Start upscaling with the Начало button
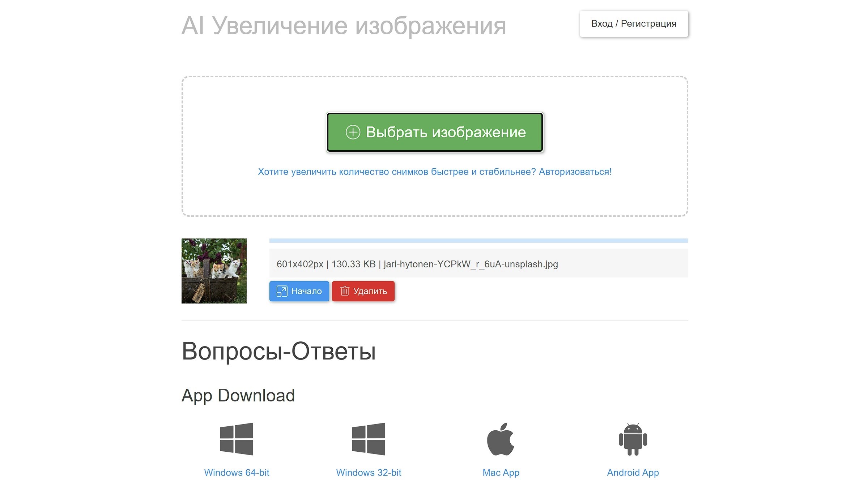 (x=299, y=291)
